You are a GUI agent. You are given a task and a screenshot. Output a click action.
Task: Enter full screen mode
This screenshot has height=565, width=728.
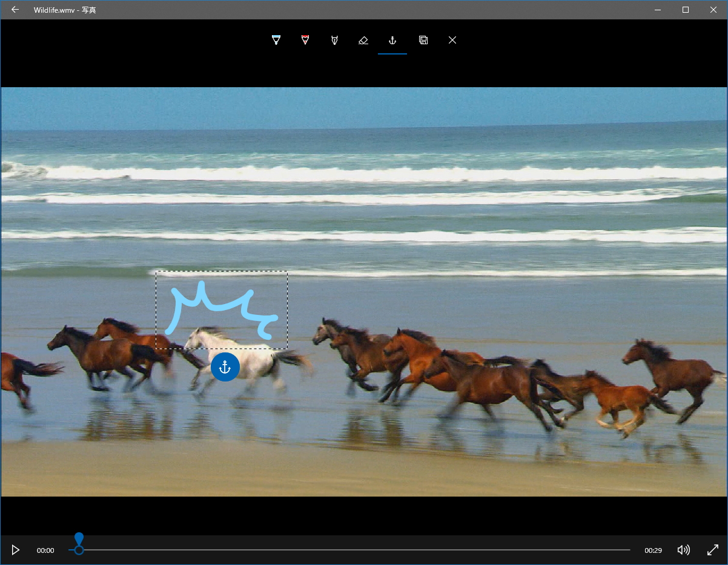(713, 550)
